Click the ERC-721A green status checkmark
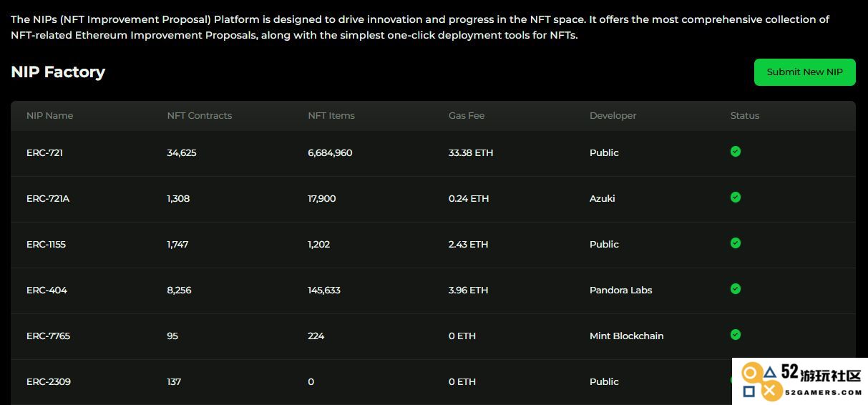This screenshot has width=868, height=405. pos(735,197)
